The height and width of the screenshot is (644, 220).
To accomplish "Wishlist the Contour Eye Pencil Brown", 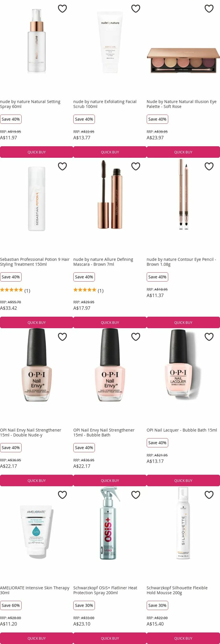I will pos(209,166).
